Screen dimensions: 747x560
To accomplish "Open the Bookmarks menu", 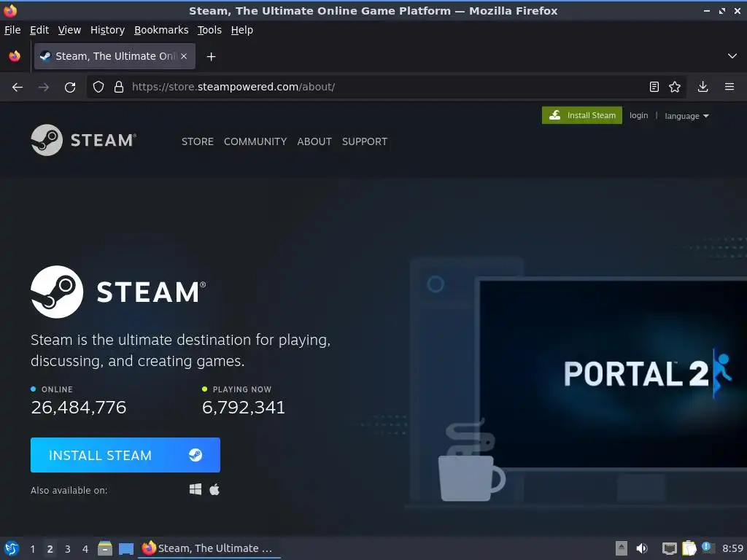I will (161, 30).
